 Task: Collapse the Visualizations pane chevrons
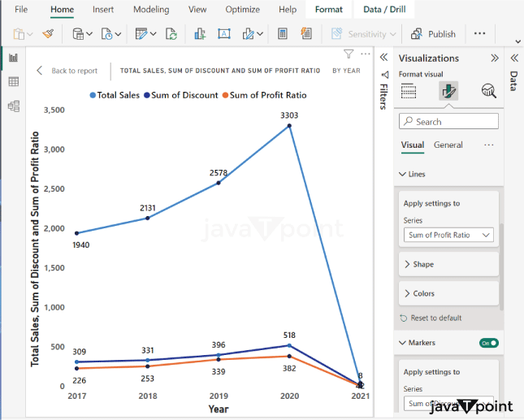tap(495, 58)
